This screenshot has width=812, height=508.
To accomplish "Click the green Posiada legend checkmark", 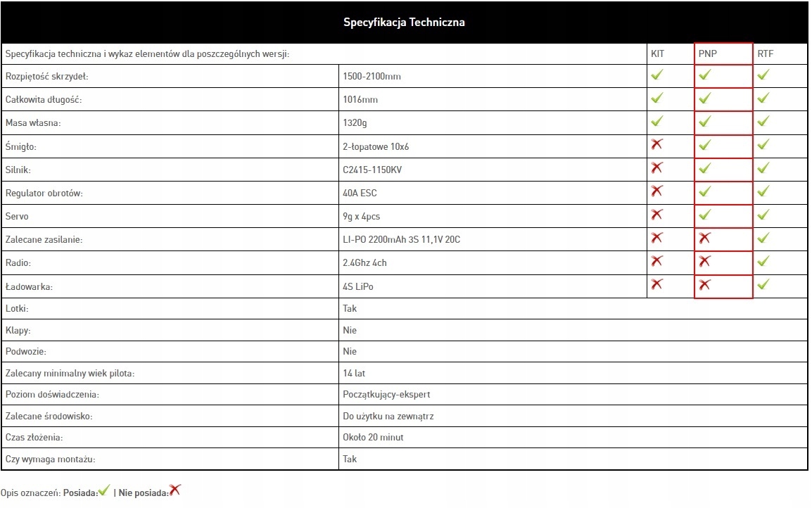I will (x=104, y=490).
